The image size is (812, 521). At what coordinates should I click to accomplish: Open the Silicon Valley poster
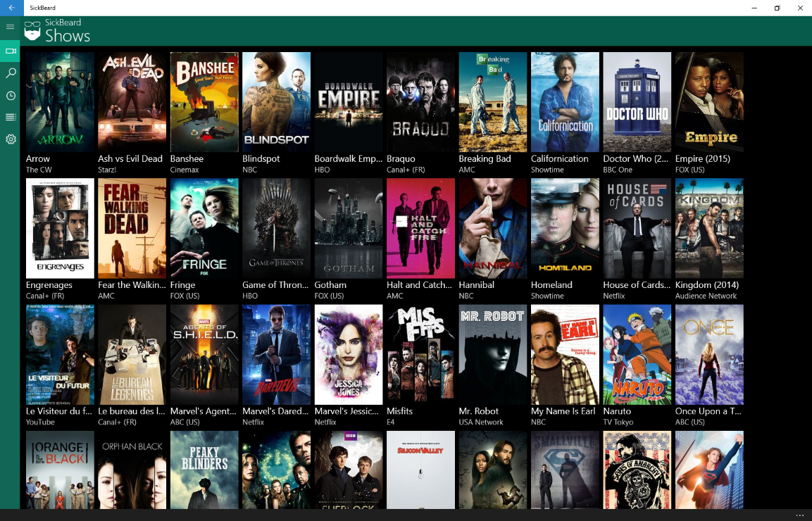click(421, 470)
